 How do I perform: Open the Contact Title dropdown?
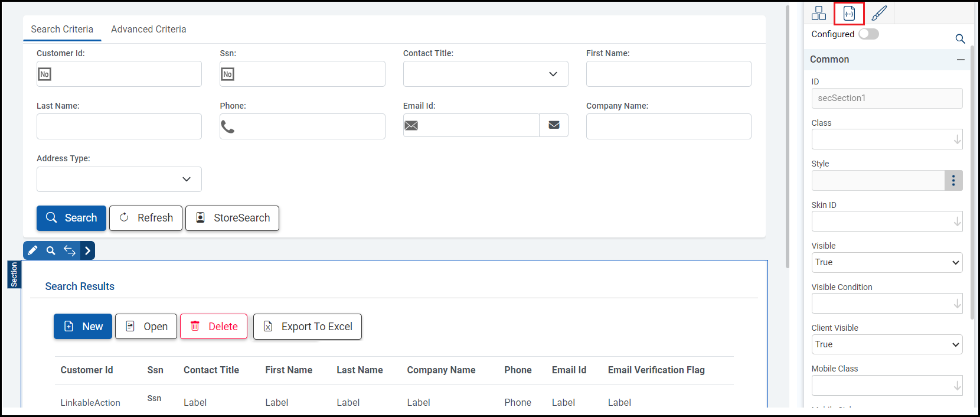(486, 74)
